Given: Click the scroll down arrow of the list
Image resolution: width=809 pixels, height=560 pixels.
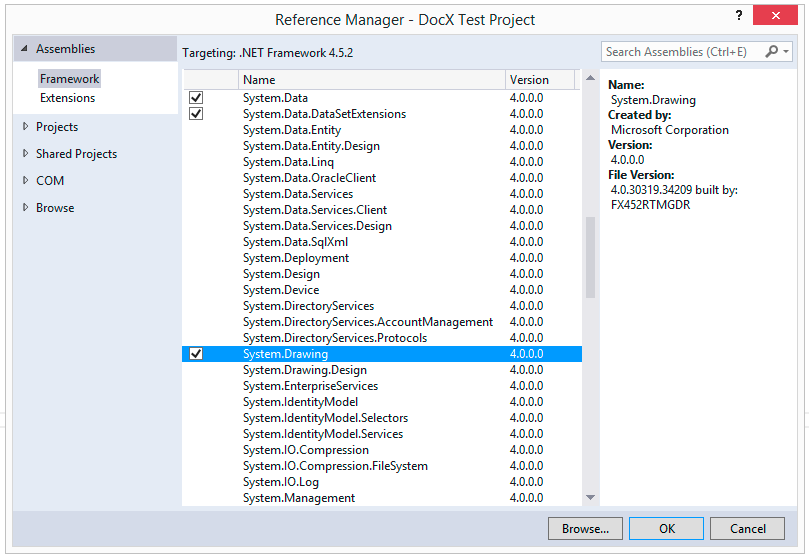Looking at the screenshot, I should click(590, 498).
